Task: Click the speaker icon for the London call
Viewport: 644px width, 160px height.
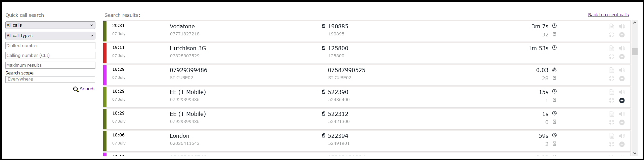Action: [622, 136]
